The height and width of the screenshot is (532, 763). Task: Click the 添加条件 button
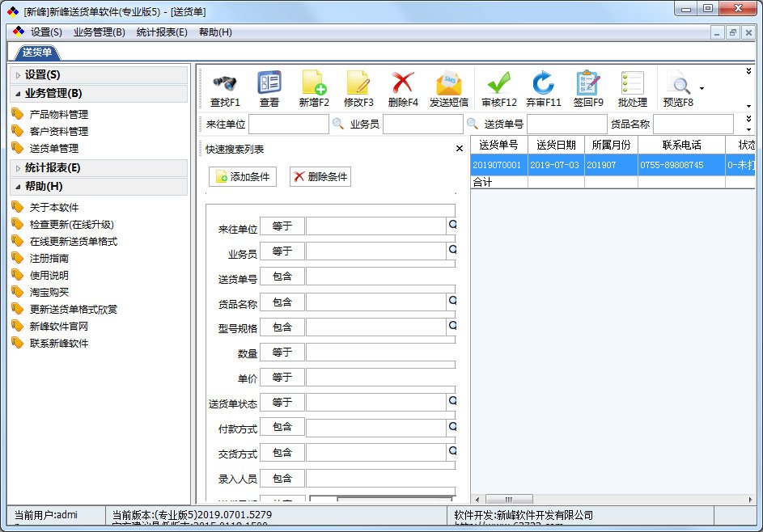pos(243,177)
